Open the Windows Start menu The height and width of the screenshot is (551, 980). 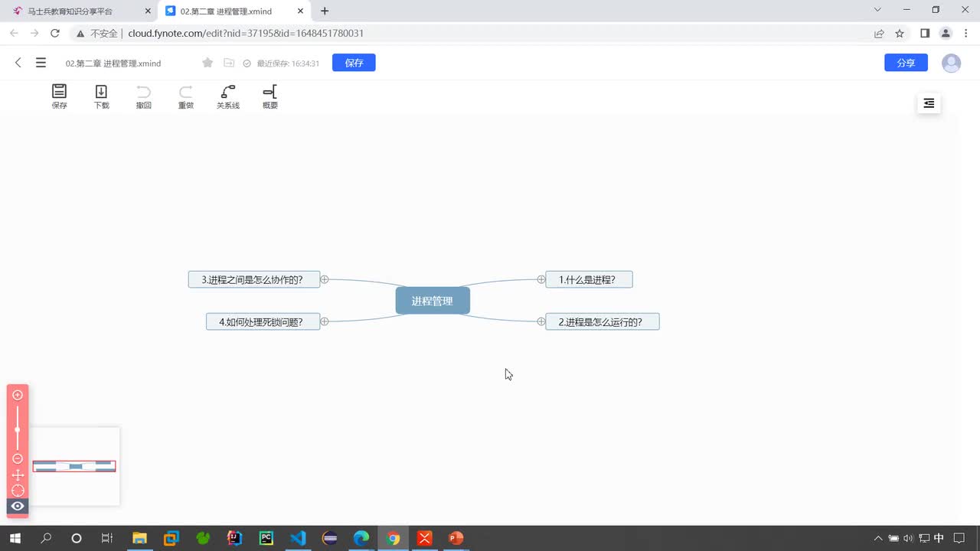pos(14,538)
